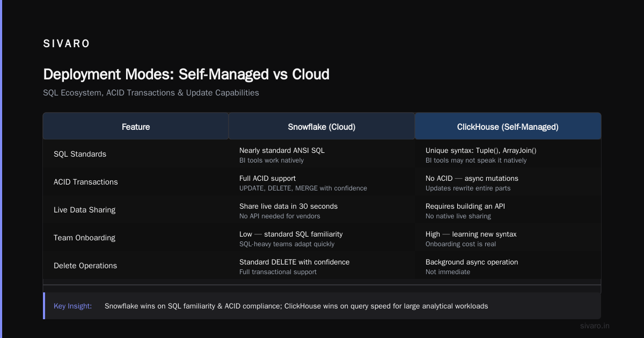The image size is (644, 338).
Task: Click "Updates rewrite entire parts" note
Action: [x=468, y=188]
